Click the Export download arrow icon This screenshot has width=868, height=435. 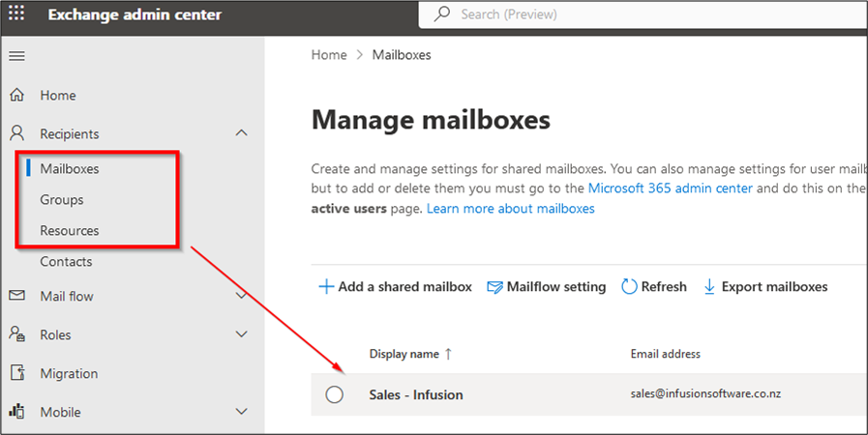(709, 286)
